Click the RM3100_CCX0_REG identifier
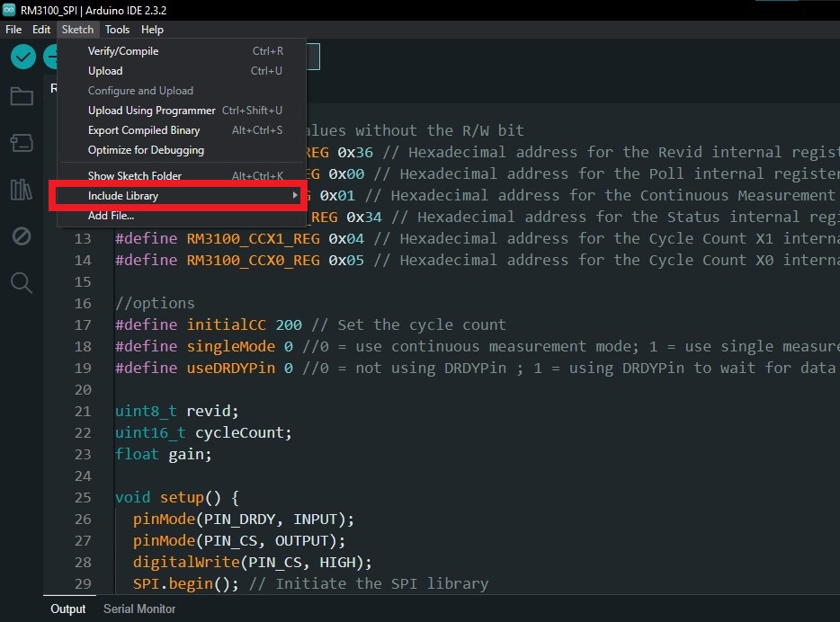The image size is (840, 622). pyautogui.click(x=253, y=260)
